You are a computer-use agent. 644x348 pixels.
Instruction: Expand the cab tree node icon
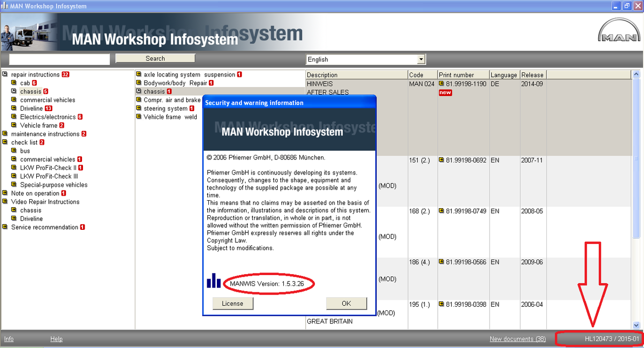click(x=14, y=83)
